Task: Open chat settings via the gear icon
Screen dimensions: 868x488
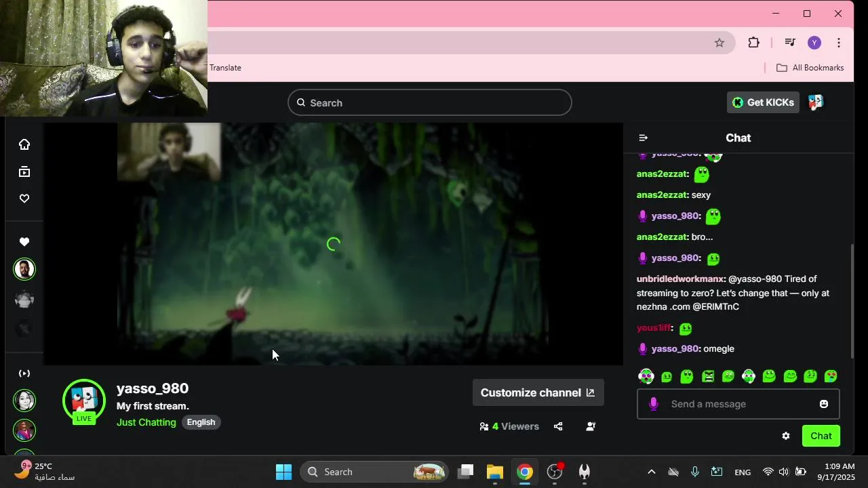Action: (786, 436)
